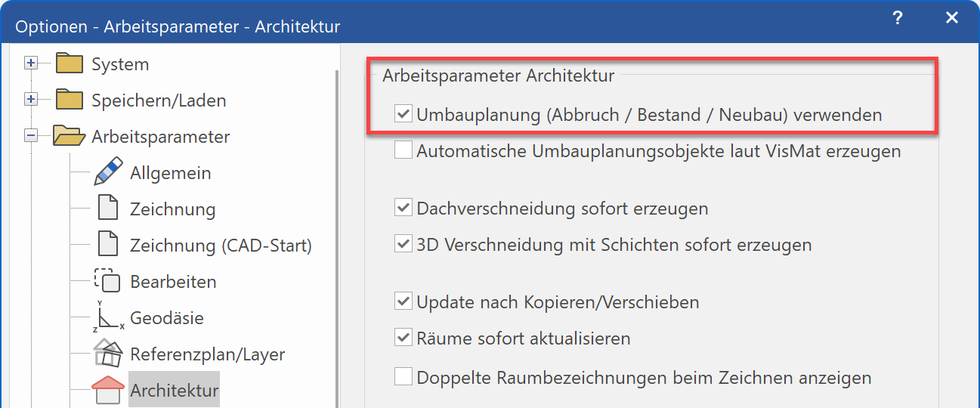Click the Zeichnung page icon

pos(108,209)
